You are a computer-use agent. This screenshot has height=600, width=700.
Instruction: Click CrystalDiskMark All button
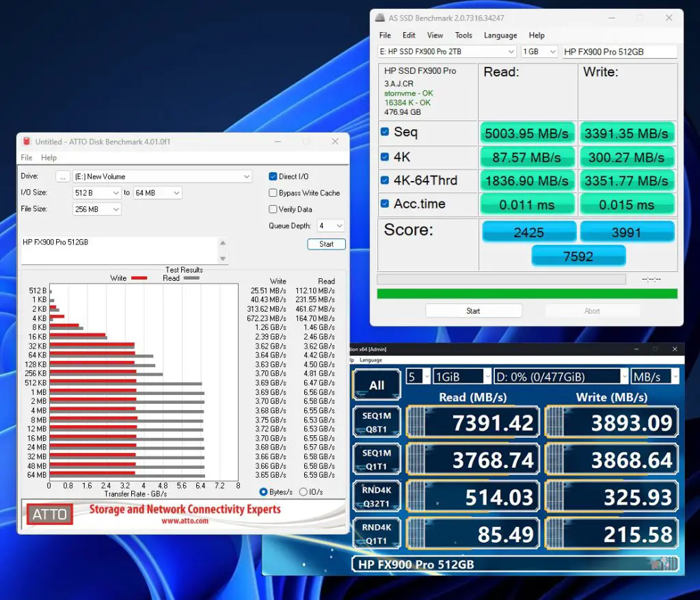(377, 385)
